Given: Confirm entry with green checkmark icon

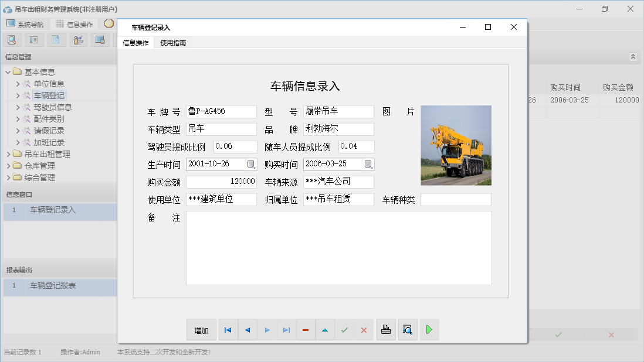Looking at the screenshot, I should pyautogui.click(x=344, y=330).
